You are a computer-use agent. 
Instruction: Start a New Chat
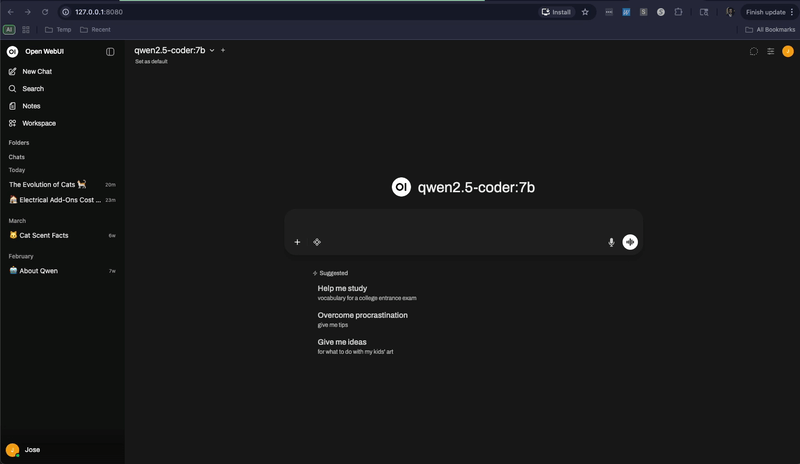[62, 71]
